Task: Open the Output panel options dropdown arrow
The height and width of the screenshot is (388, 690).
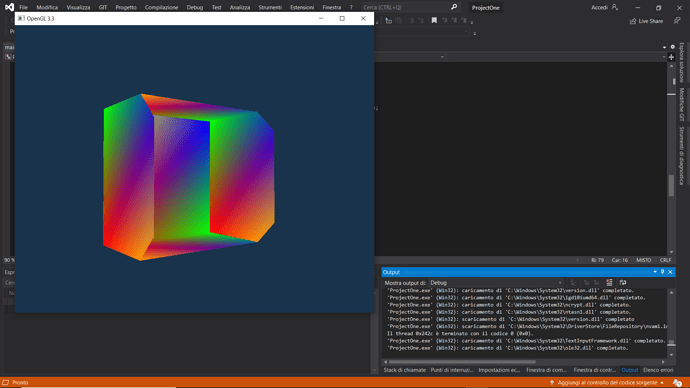Action: [x=655, y=272]
